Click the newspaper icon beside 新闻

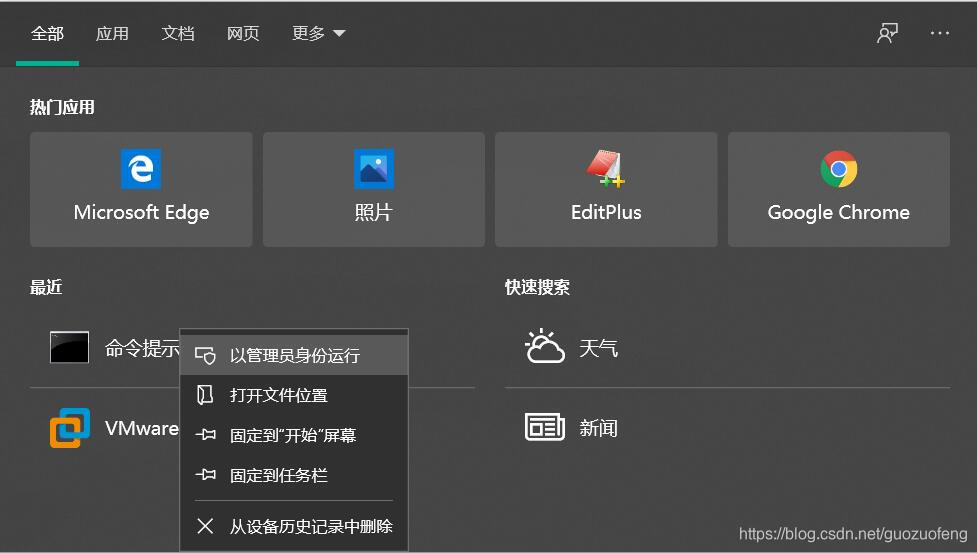(545, 427)
